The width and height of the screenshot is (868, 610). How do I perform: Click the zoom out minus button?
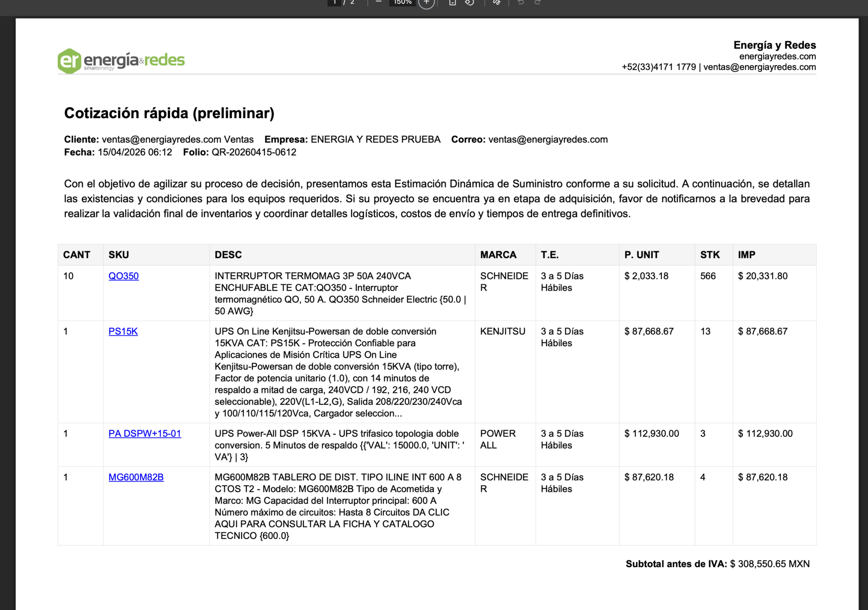pos(378,2)
